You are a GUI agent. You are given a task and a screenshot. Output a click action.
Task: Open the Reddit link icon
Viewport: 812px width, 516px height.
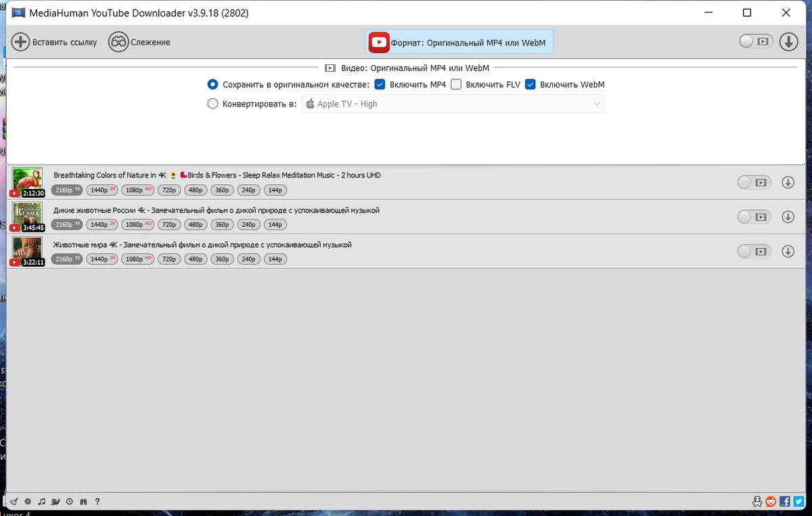771,502
